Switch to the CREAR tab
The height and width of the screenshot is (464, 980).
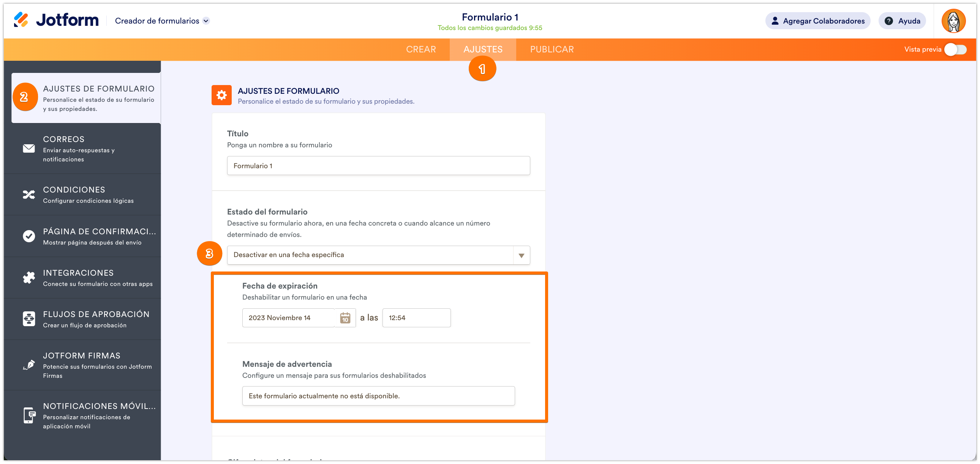point(421,49)
